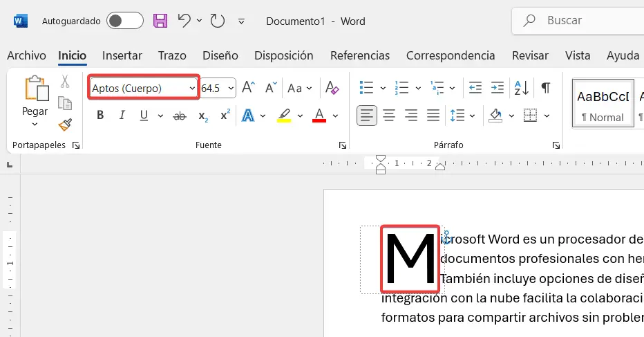Open borders dropdown arrow

click(547, 116)
